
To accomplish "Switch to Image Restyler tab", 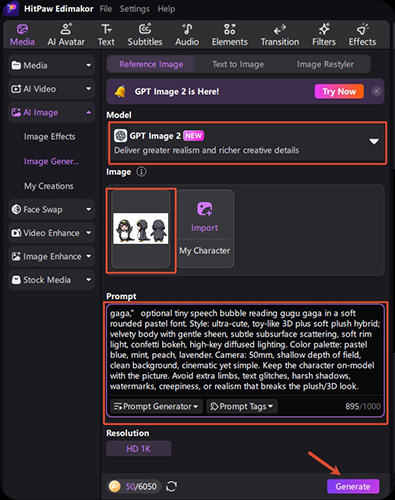I will tap(325, 64).
